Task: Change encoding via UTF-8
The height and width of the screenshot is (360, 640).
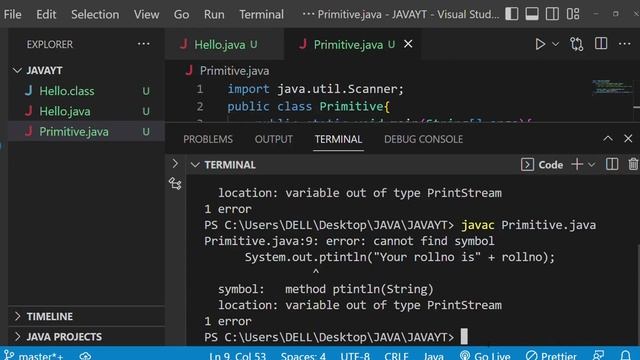Action: (355, 356)
